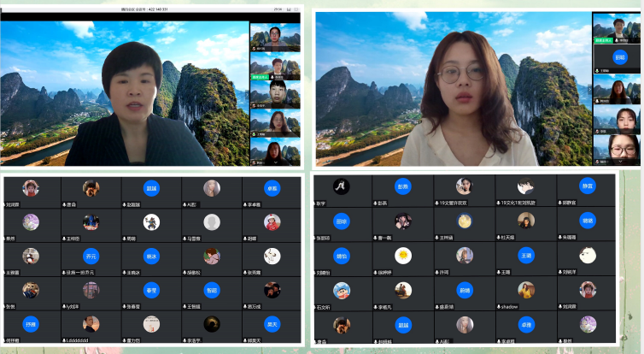Toggle the mic icon beside 19文化1班刘凯旋

pos(497,204)
